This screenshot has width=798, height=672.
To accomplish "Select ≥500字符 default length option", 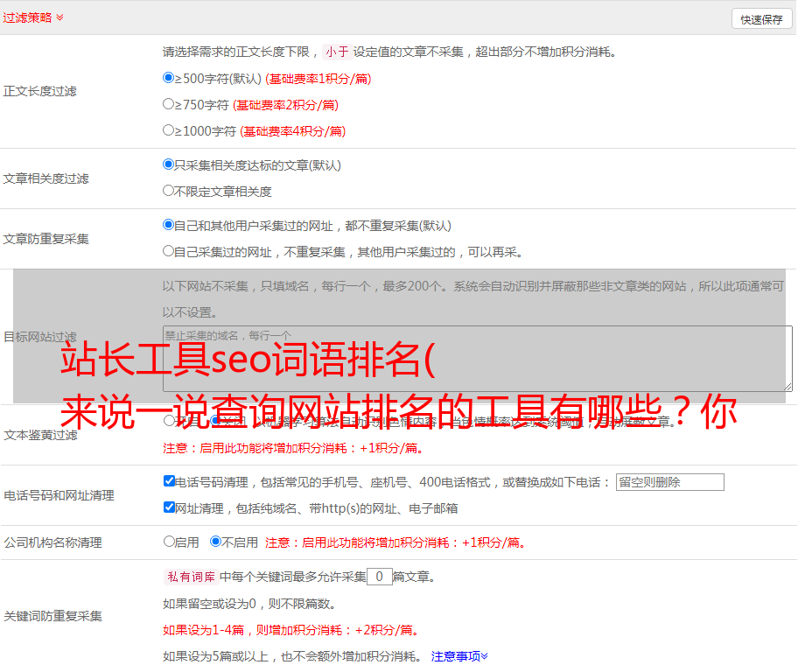I will pos(169,78).
